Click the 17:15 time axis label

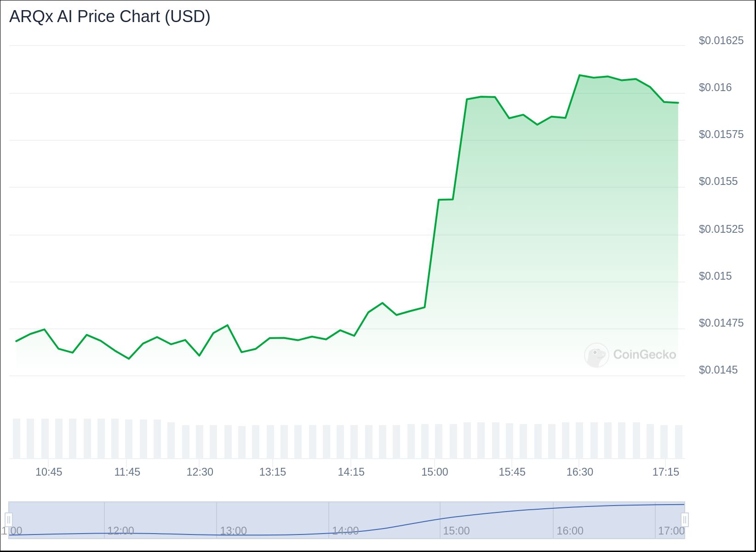click(x=666, y=472)
